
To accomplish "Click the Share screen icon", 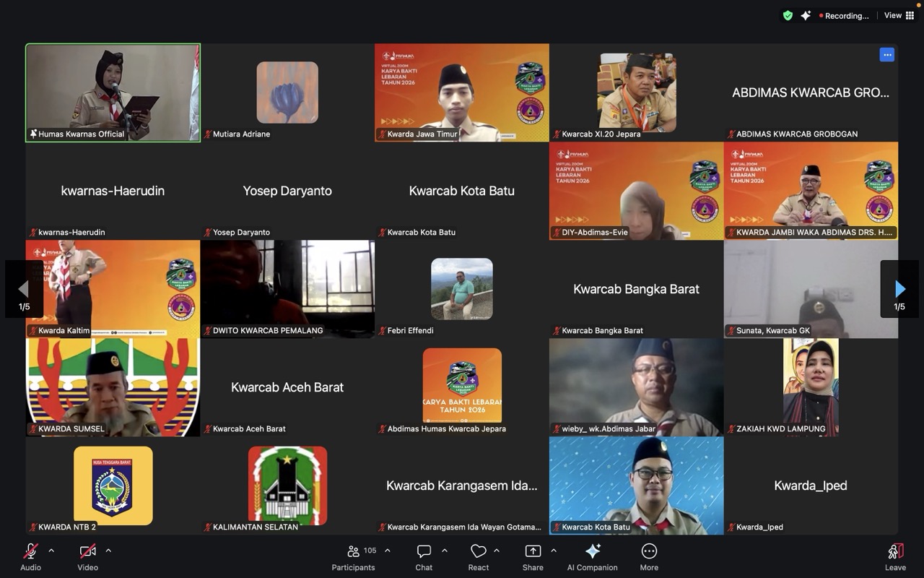I will click(x=533, y=551).
